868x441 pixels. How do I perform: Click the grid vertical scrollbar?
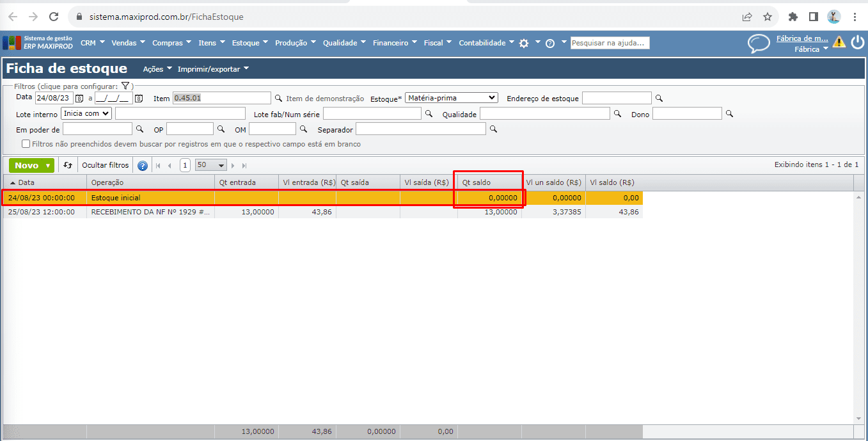[859, 307]
